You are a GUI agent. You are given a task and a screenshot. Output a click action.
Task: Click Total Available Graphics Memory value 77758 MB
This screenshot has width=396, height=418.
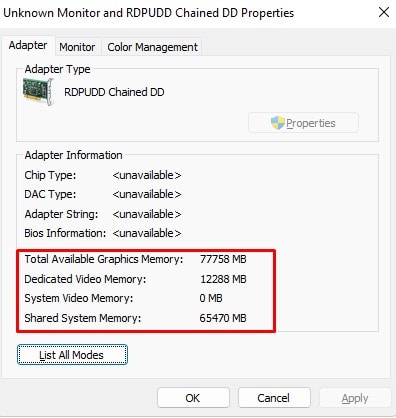point(223,259)
